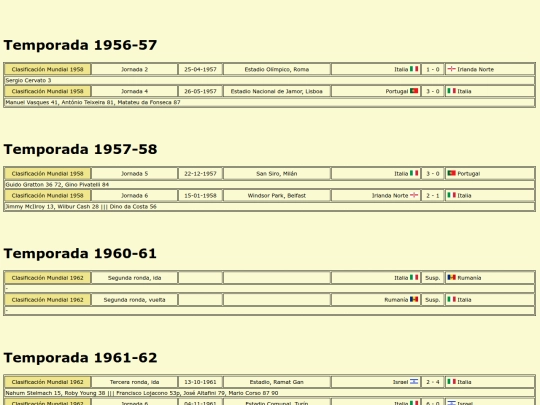Screen dimensions: 540x405
Task: Click the 'Windsor Park, Belfast' venue cell
Action: click(277, 196)
